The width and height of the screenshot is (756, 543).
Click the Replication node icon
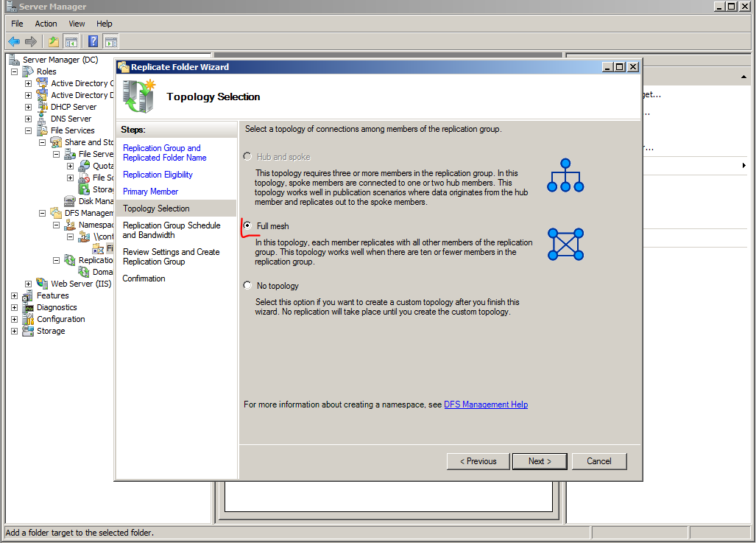pos(70,260)
